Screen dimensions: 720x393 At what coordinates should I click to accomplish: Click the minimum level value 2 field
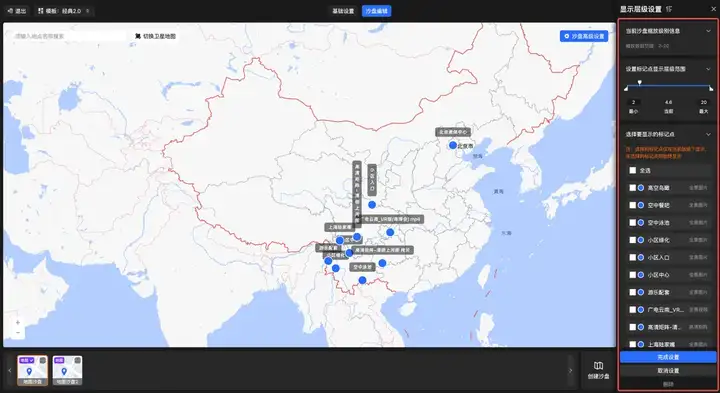633,102
